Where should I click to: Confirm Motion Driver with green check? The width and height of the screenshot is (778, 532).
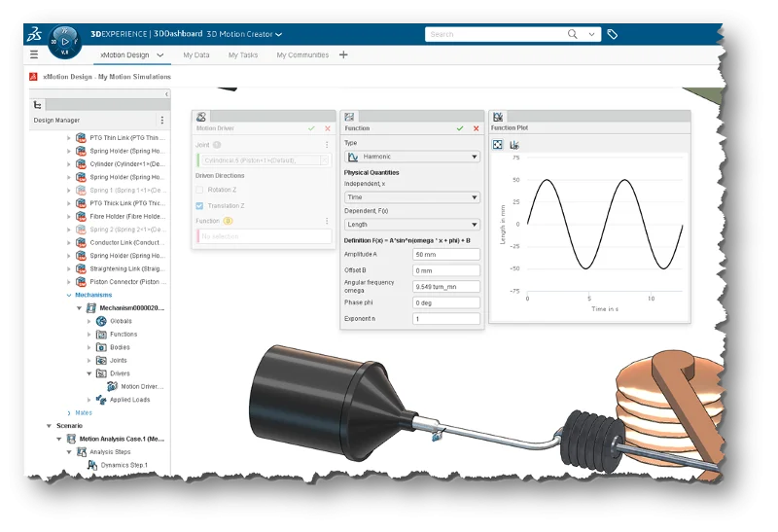point(311,128)
